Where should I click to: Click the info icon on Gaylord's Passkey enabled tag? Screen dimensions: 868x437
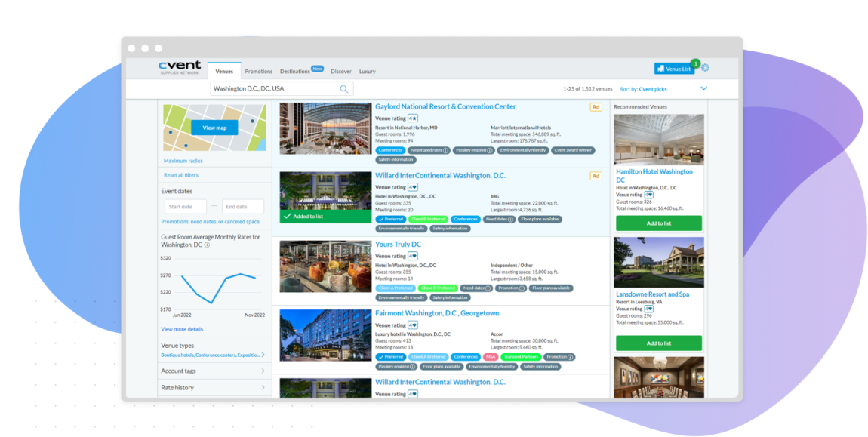pos(489,150)
